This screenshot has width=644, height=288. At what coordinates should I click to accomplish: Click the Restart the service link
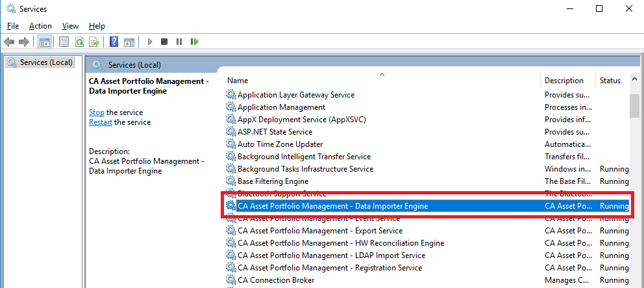pyautogui.click(x=101, y=122)
